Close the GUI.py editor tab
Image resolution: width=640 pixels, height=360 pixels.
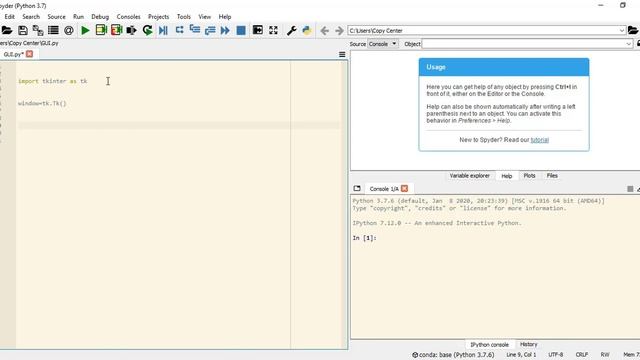[x=29, y=54]
